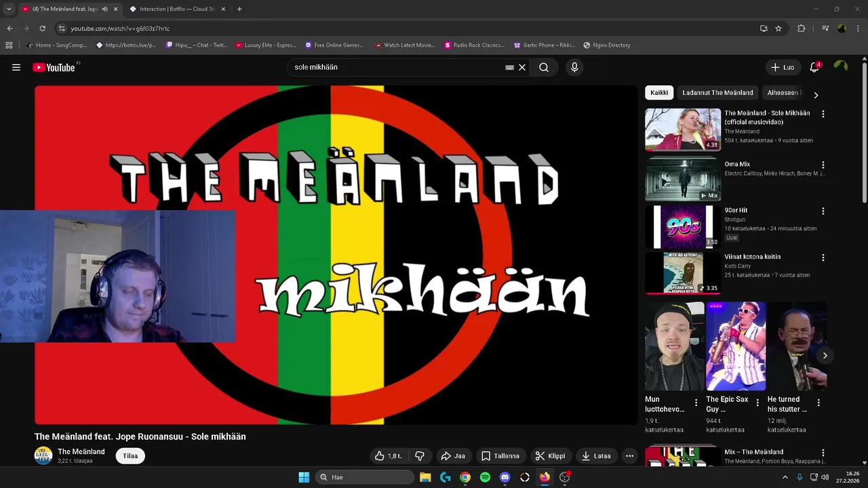Open options for Mun luottohevo... short

coord(696,403)
